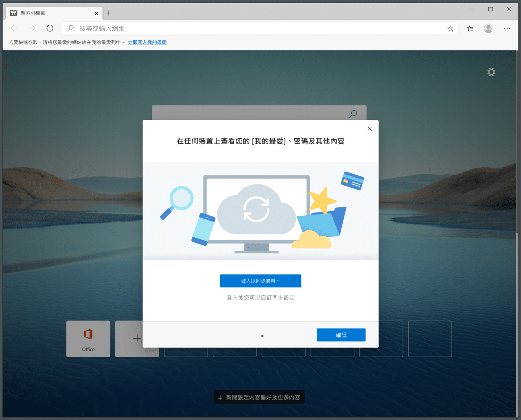521x420 pixels.
Task: Open the 立即匯入我的最愛 link
Action: (x=147, y=42)
